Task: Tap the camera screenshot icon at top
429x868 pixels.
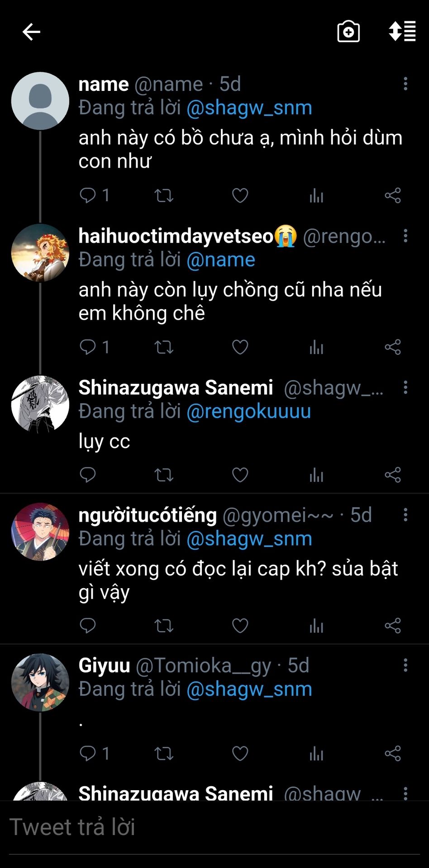Action: click(x=348, y=32)
